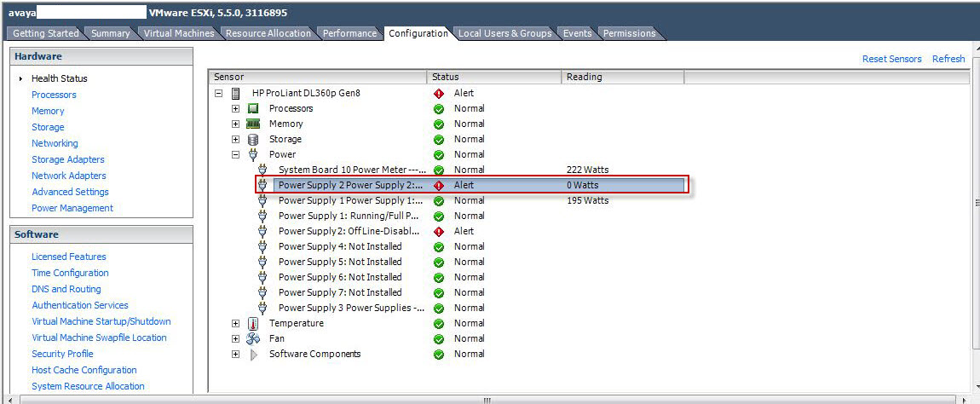This screenshot has width=980, height=404.
Task: Select the 222 Watts reading value
Action: pyautogui.click(x=587, y=170)
